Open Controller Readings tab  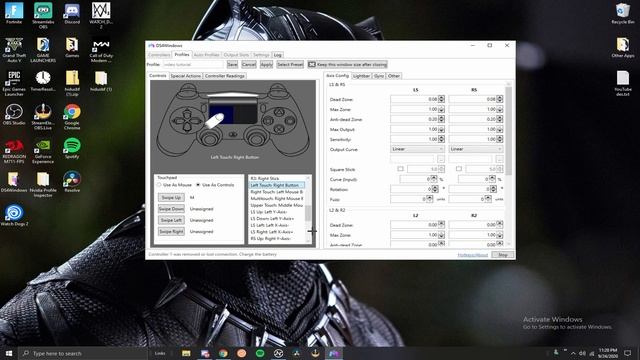(224, 76)
